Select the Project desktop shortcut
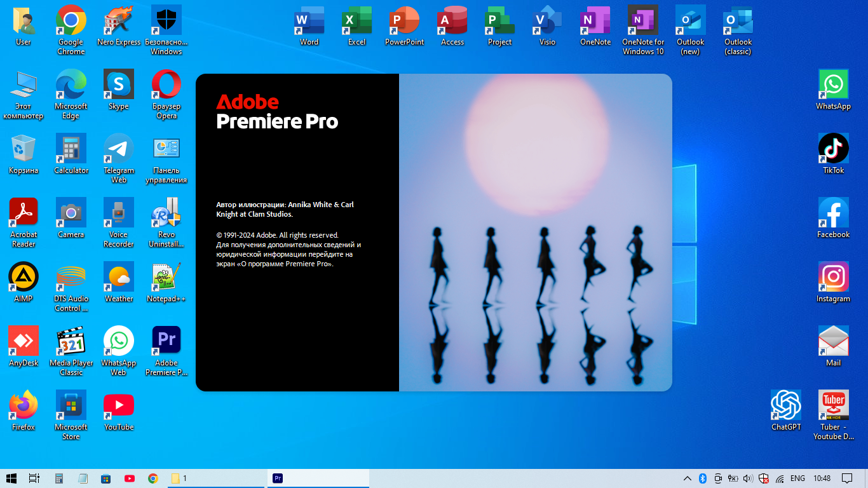Screen dimensions: 868x488 click(500, 25)
